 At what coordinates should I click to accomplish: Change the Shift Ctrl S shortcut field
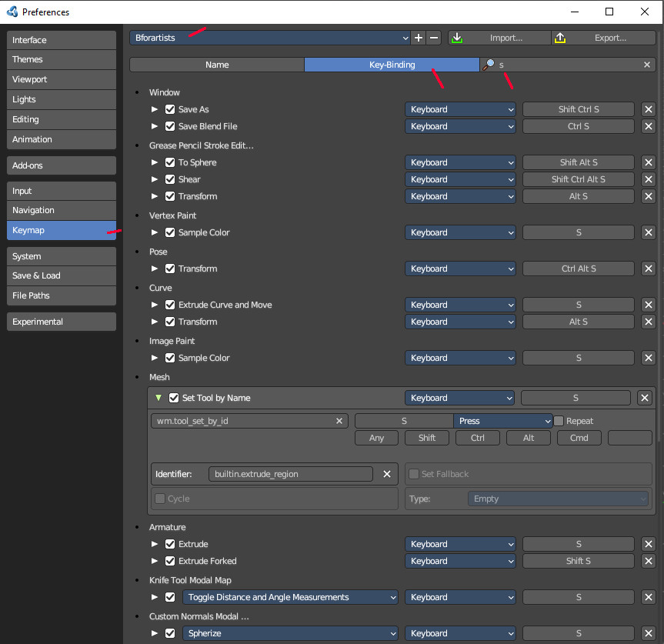[x=579, y=109]
